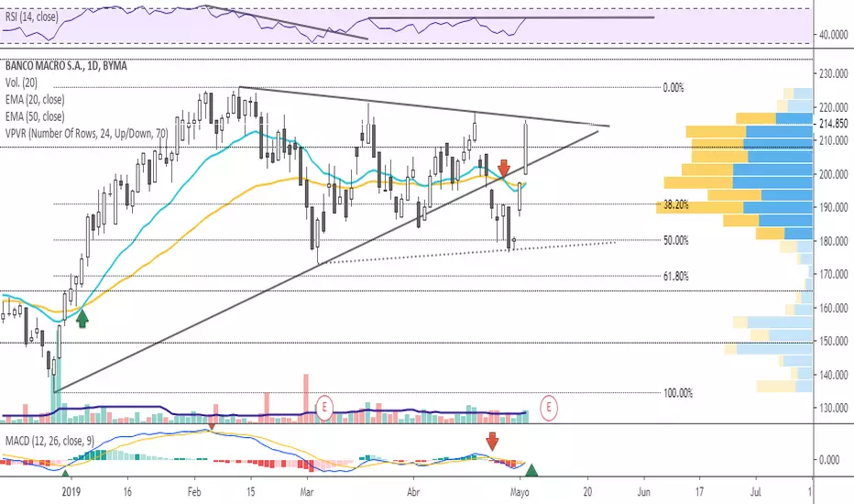Click the Feb label on time axis
854x504 pixels.
[194, 492]
